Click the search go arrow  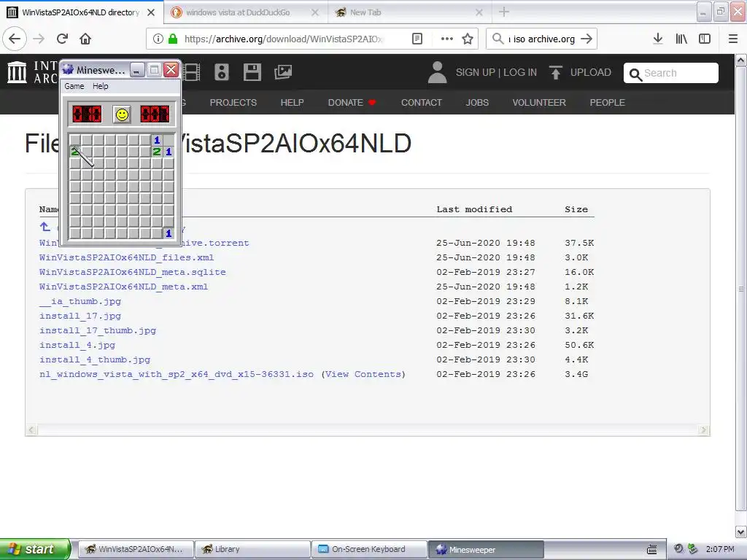587,39
